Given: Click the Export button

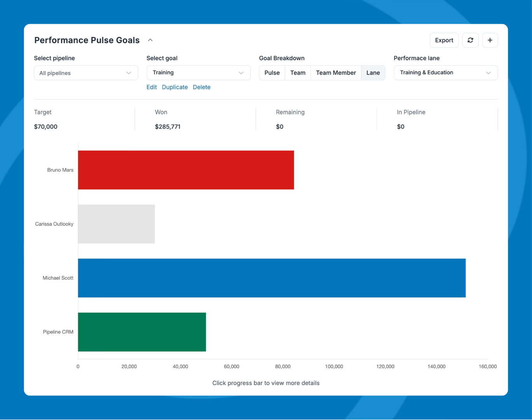Looking at the screenshot, I should (444, 40).
